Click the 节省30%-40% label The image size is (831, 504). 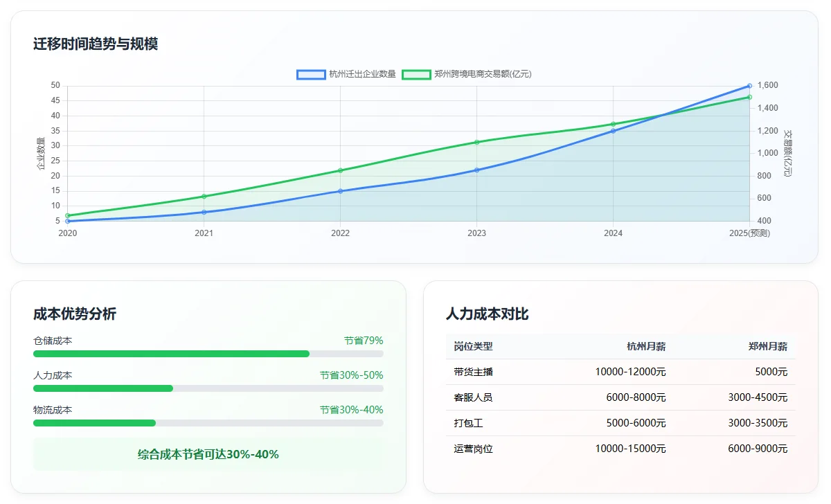(351, 410)
